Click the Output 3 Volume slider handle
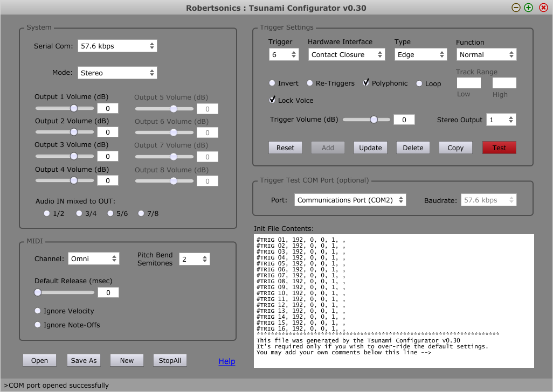The height and width of the screenshot is (392, 553). coord(74,156)
